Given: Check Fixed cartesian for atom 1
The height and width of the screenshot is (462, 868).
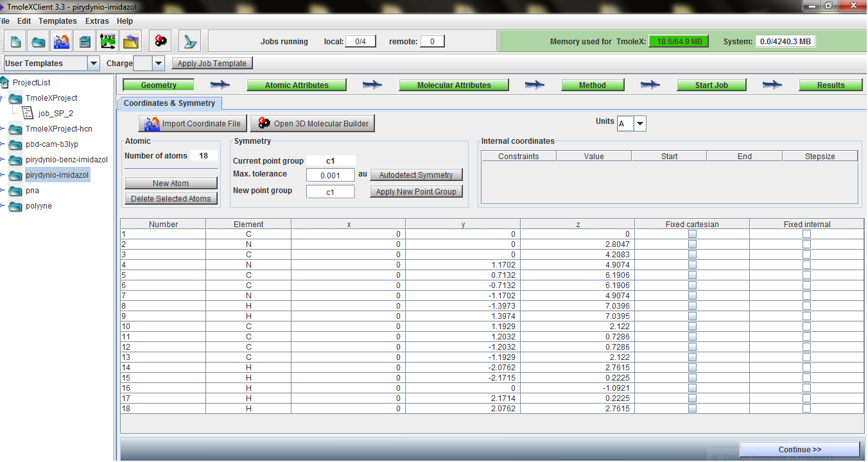Looking at the screenshot, I should coord(692,234).
